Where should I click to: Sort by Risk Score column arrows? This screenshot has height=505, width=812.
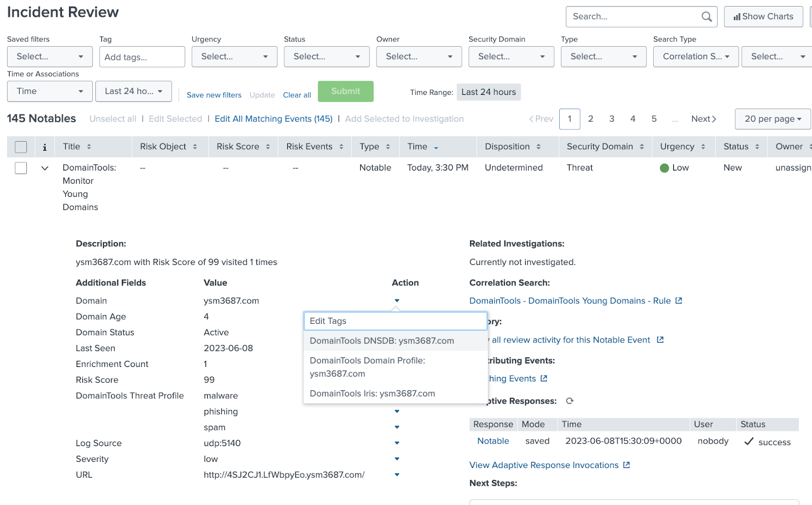tap(268, 147)
